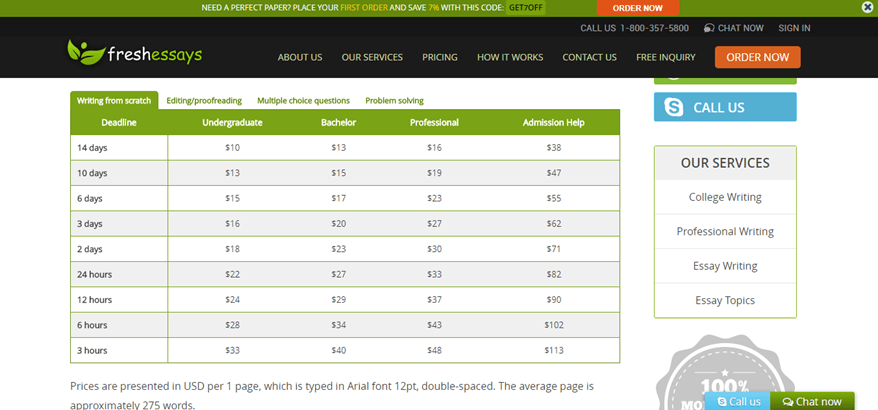Click the 3 days deadline row label

click(90, 223)
